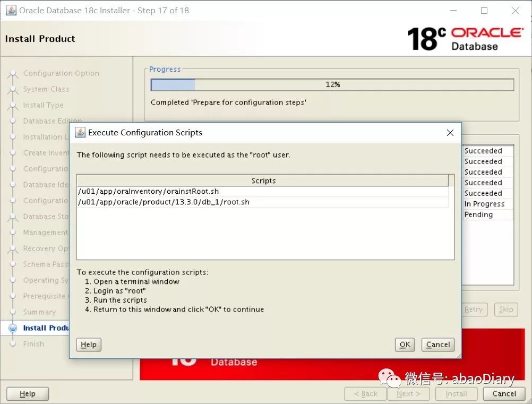
Task: Click the 12% installation progress bar
Action: pyautogui.click(x=332, y=84)
